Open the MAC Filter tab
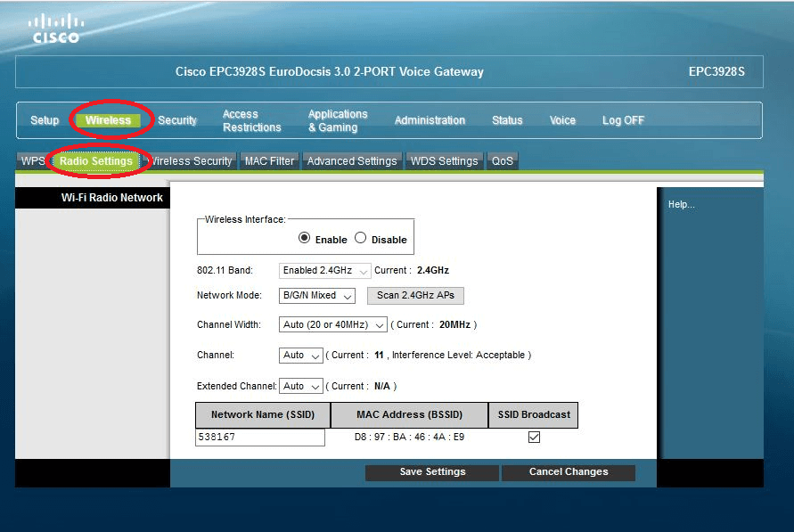This screenshot has height=532, width=794. pos(269,161)
